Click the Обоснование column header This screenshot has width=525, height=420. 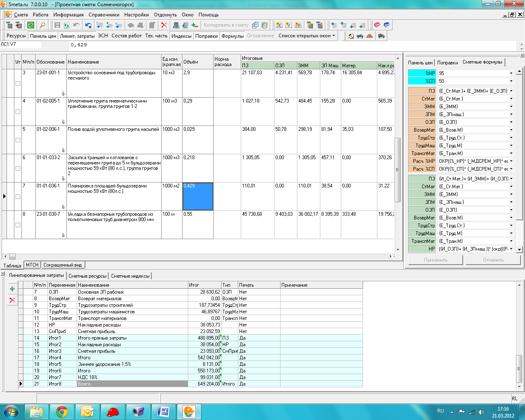tap(50, 62)
